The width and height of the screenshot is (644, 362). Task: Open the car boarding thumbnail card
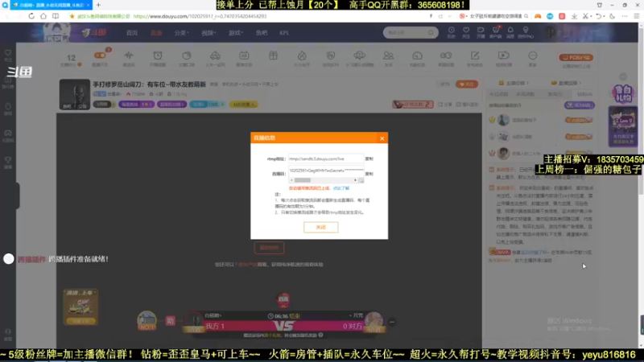click(x=80, y=307)
